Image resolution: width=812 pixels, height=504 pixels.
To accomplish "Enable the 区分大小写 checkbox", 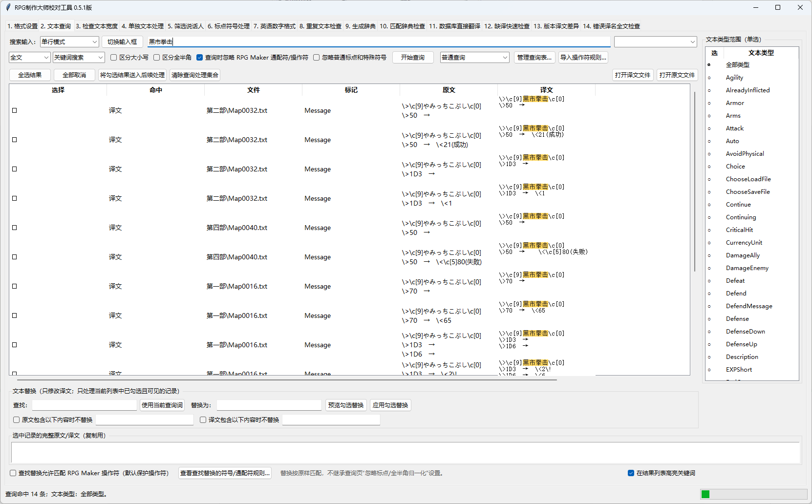I will coord(114,57).
